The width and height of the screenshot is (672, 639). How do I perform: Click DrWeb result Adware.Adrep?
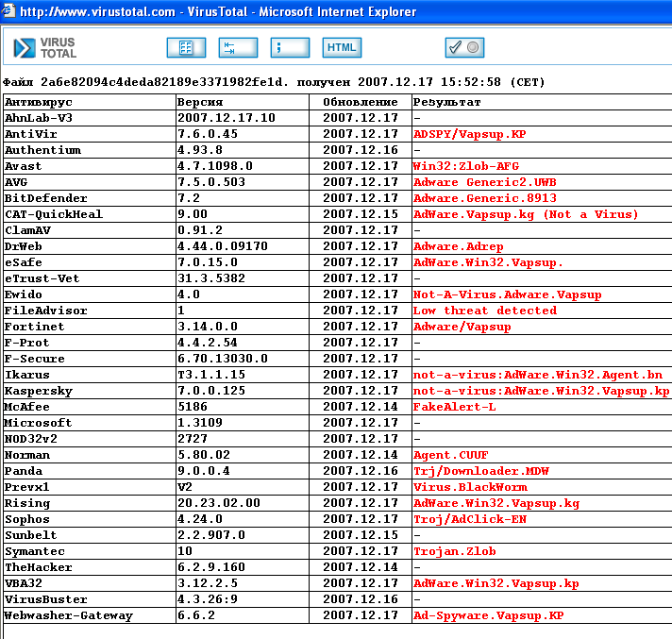458,246
